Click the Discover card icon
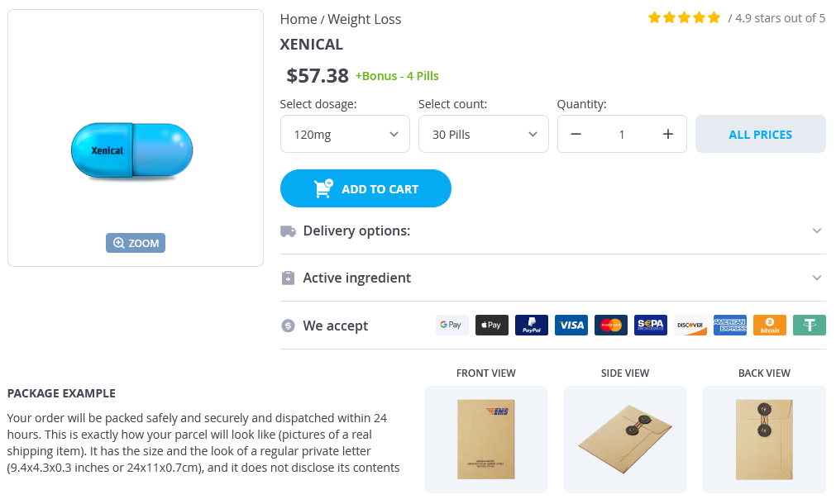The width and height of the screenshot is (836, 504). pyautogui.click(x=690, y=326)
